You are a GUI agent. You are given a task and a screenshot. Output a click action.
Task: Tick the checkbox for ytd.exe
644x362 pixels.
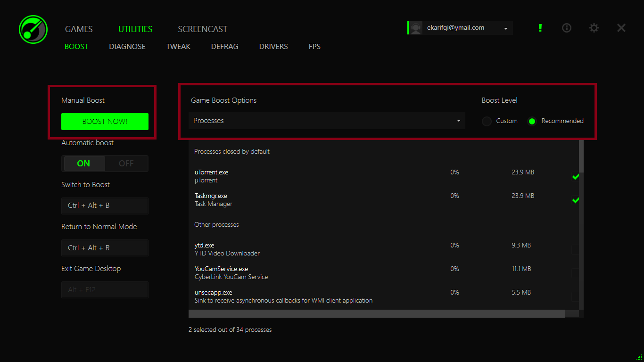tap(575, 249)
